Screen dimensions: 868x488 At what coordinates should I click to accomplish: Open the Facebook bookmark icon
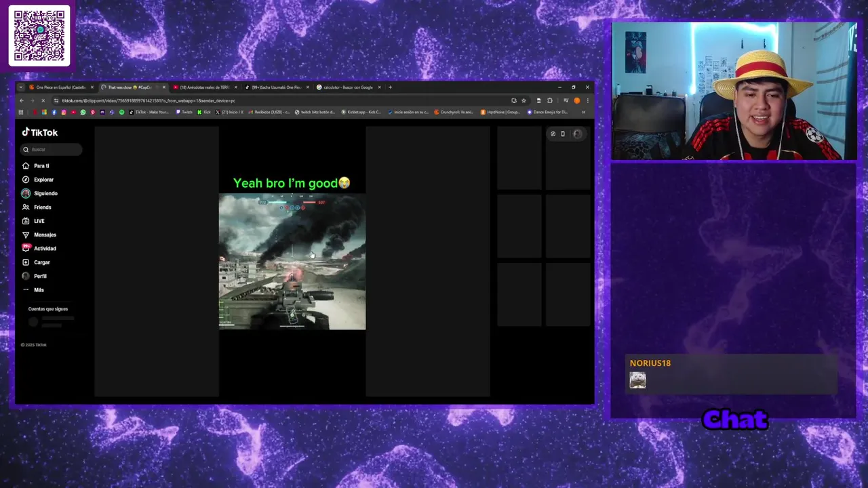point(54,112)
